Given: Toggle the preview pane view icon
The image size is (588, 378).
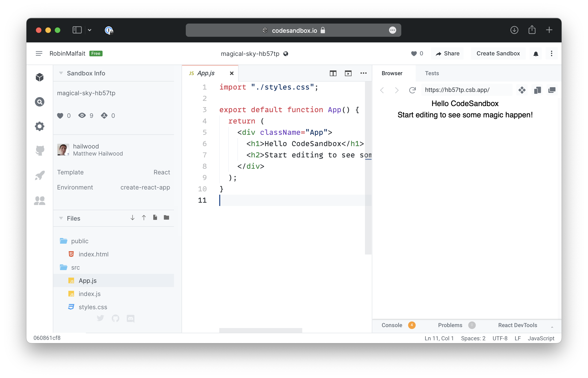Looking at the screenshot, I should pyautogui.click(x=348, y=73).
